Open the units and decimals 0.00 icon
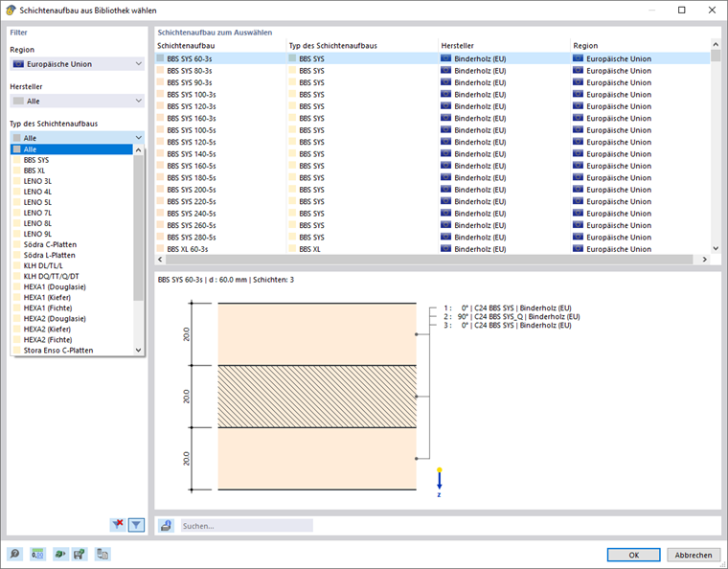The image size is (728, 569). click(37, 554)
